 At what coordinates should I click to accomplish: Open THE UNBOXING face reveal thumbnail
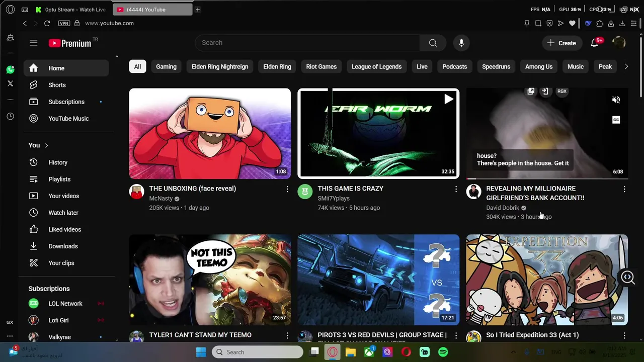point(210,134)
